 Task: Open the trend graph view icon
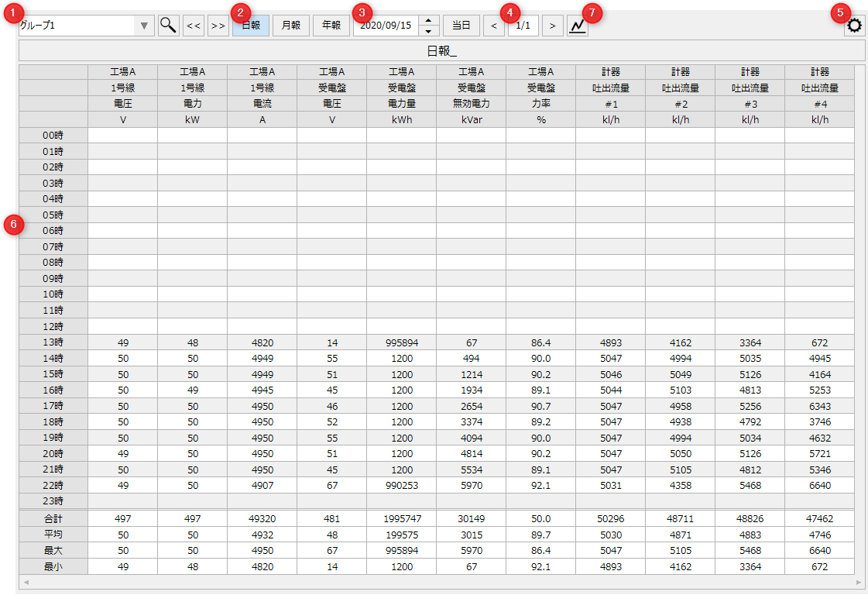tap(577, 25)
